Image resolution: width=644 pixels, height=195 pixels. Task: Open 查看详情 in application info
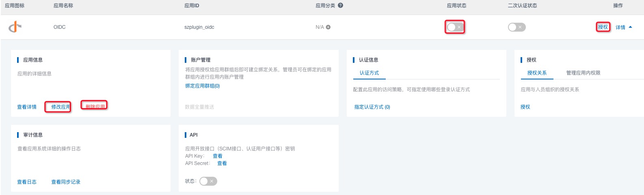point(27,107)
